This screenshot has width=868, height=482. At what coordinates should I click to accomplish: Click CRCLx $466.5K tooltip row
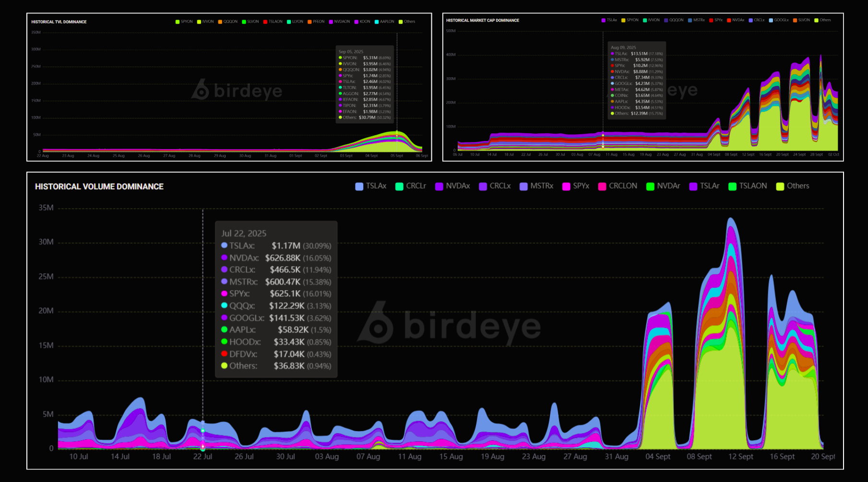tap(276, 270)
